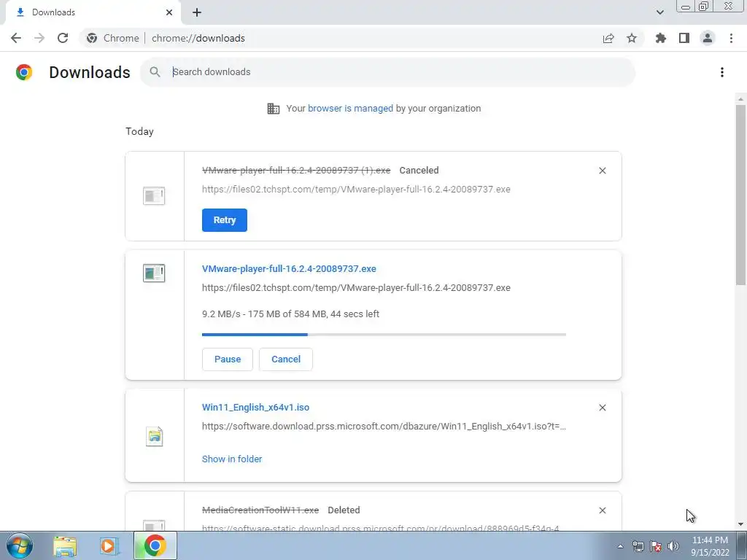Click the managed organization building icon
The width and height of the screenshot is (747, 560).
coord(274,109)
